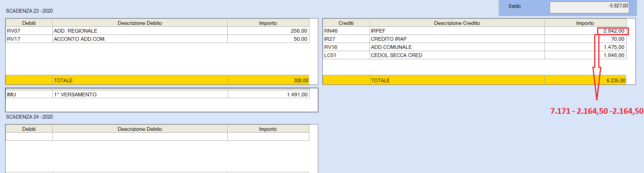
Task: Click the Importo header of the credits table
Action: click(x=585, y=23)
